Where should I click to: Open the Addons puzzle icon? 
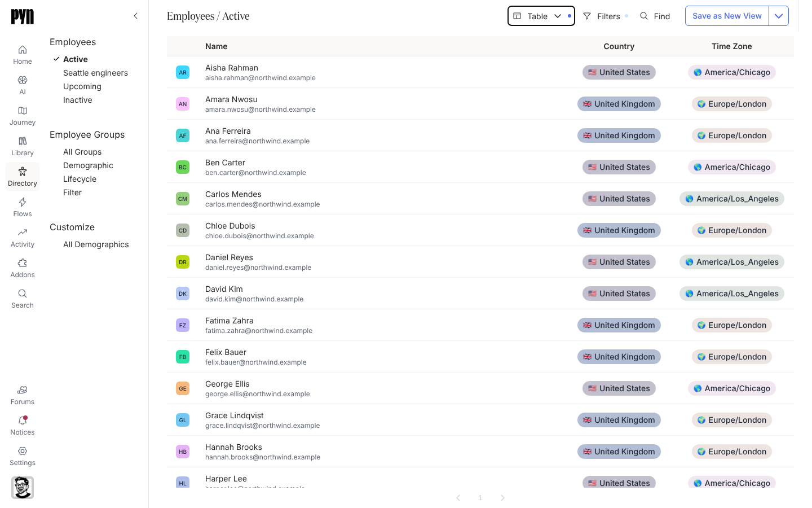[x=23, y=263]
